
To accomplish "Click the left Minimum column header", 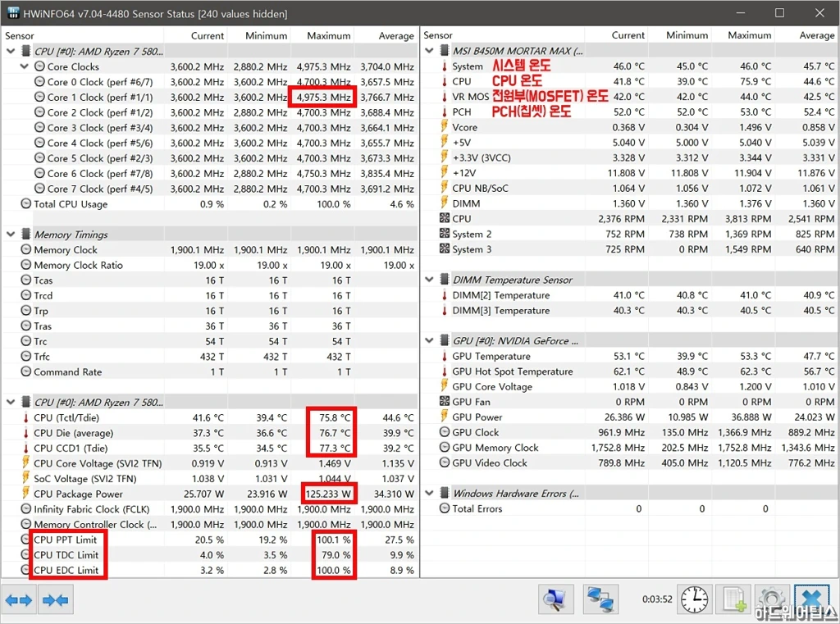I will pos(259,36).
